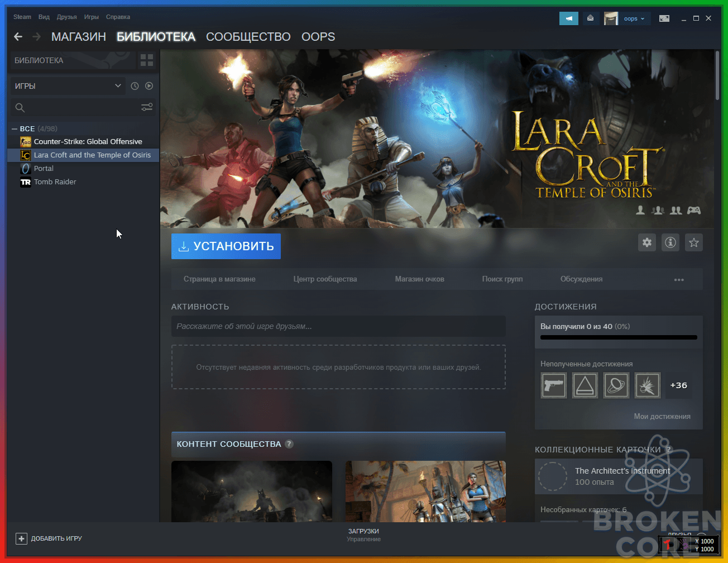
Task: Open the Игры menu
Action: pos(92,17)
